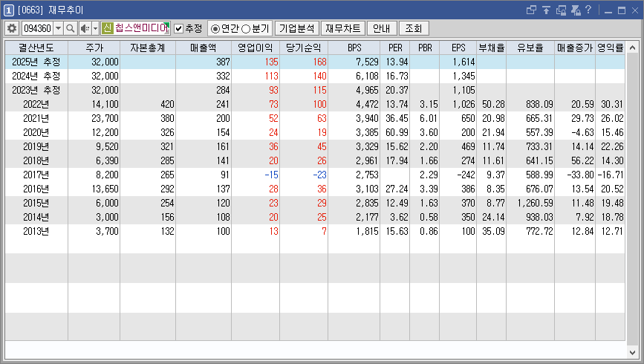Select the 2020년 row label
Viewport: 644px width, 364px height.
[x=36, y=132]
